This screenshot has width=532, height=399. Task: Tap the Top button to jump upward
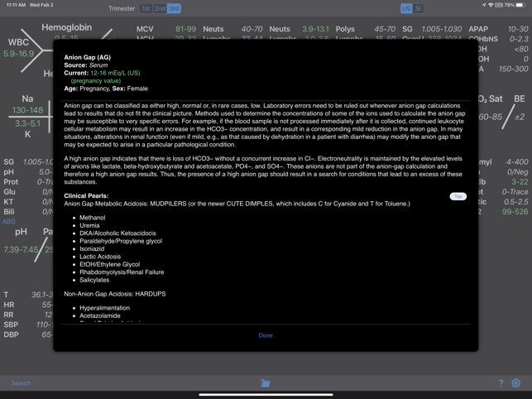coord(458,196)
